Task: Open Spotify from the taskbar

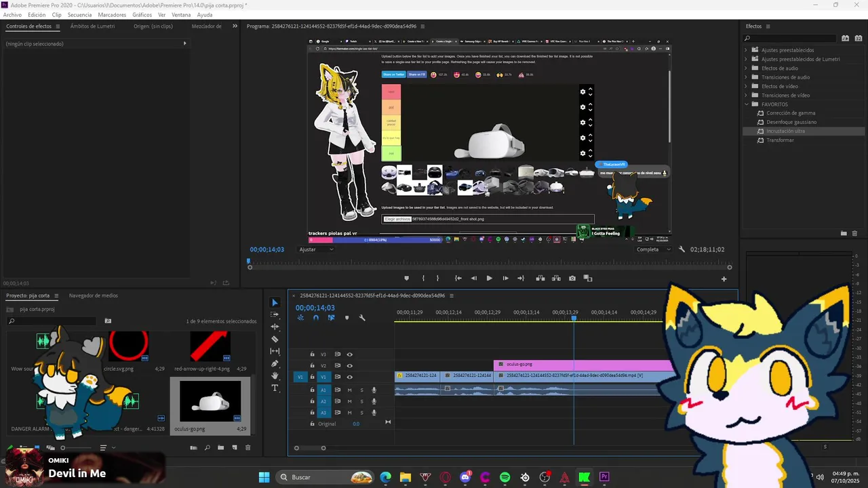Action: point(505,477)
